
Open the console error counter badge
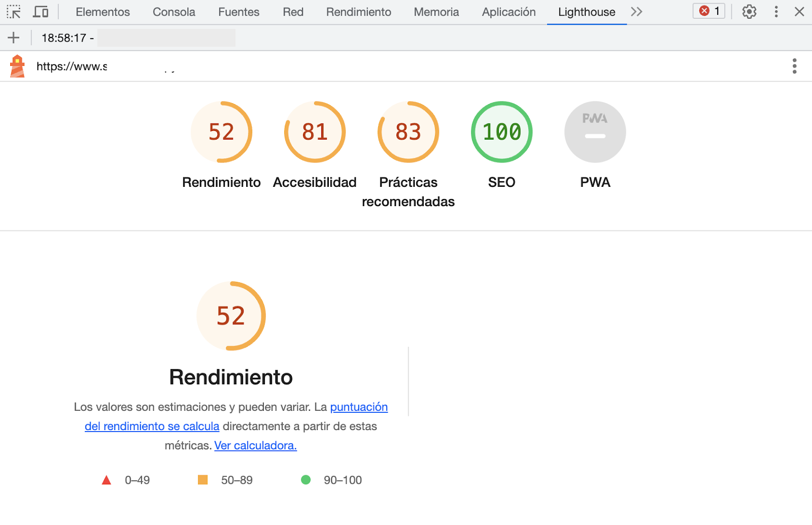click(708, 11)
